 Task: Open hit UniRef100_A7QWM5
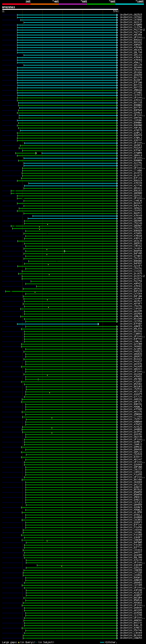coord(131,25)
